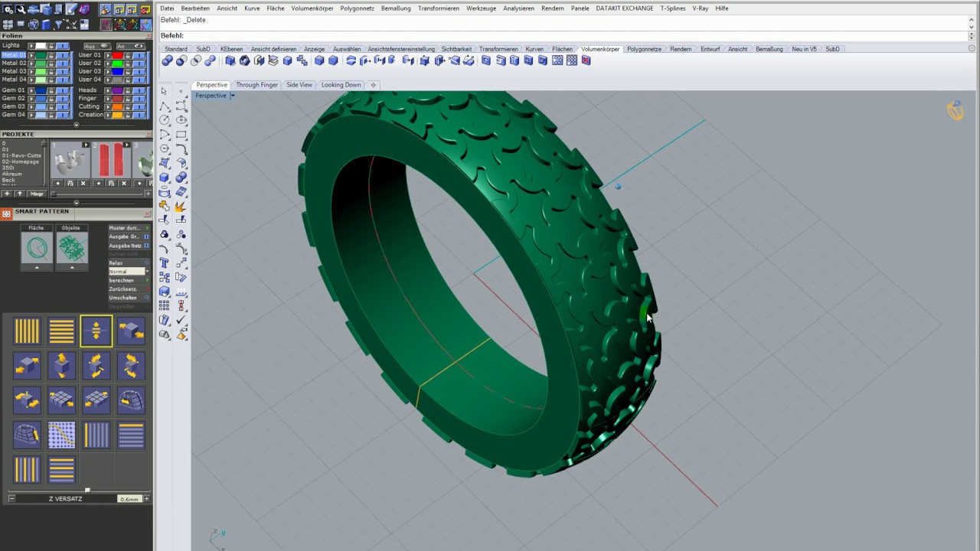
Task: Select the circle tool in left toolbar
Action: pos(164,119)
